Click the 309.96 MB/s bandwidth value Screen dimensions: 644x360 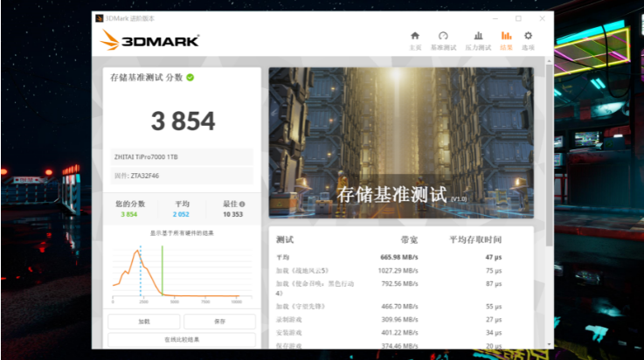coord(399,319)
